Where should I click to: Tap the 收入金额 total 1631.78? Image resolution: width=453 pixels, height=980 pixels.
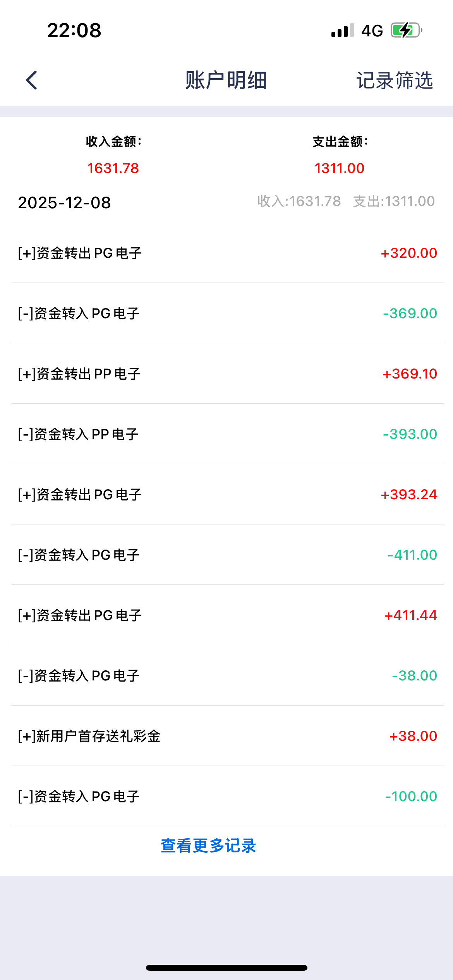pos(113,168)
